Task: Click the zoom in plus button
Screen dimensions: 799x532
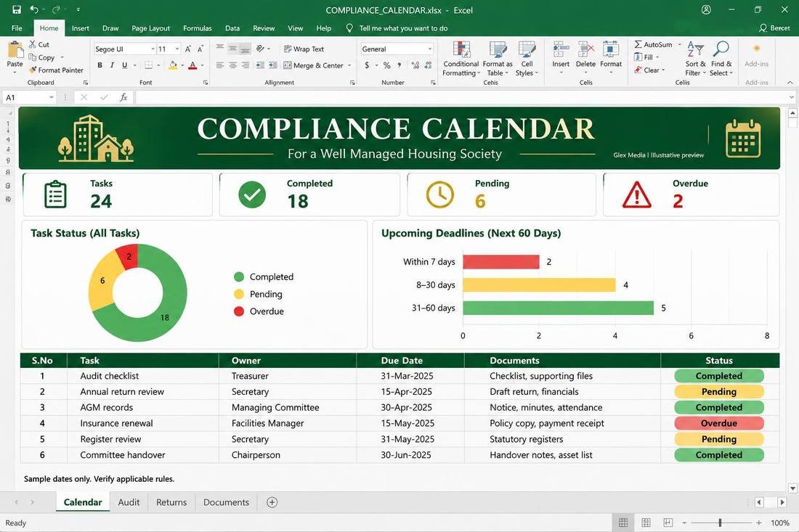Action: (759, 523)
